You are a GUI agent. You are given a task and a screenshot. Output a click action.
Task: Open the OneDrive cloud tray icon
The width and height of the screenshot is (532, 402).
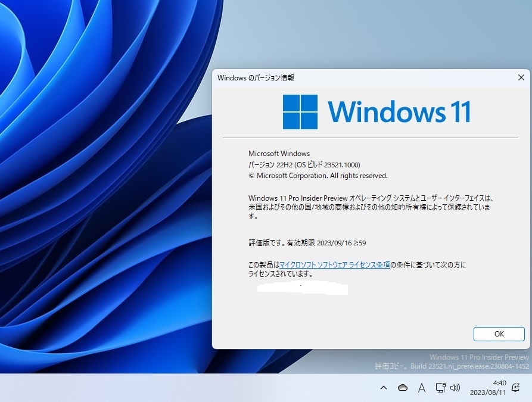click(402, 388)
